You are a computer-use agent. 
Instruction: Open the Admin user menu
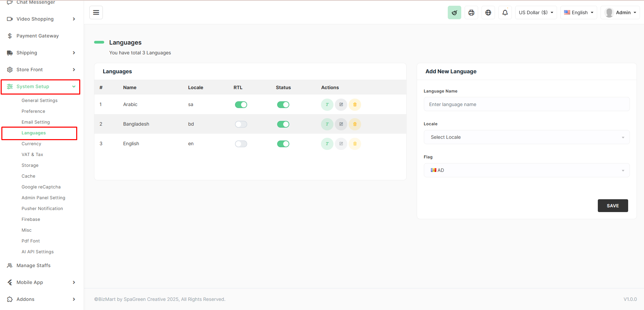click(620, 12)
